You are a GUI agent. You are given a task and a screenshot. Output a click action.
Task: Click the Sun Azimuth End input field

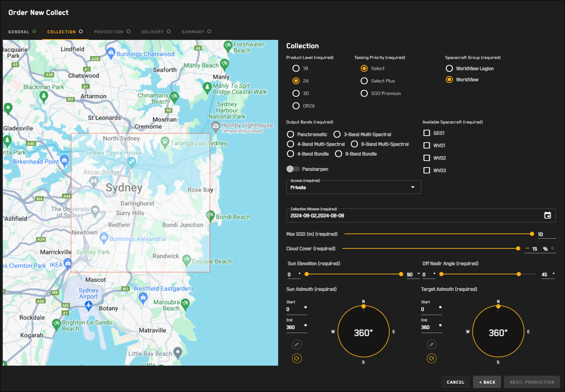tap(294, 327)
